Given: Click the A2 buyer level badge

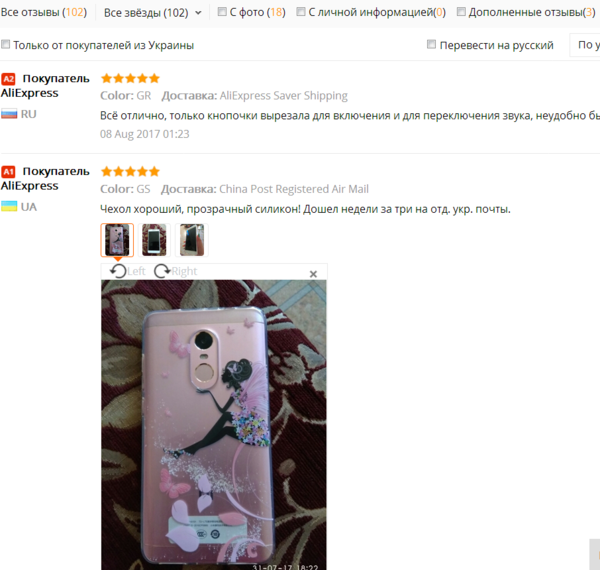Looking at the screenshot, I should click(x=8, y=79).
